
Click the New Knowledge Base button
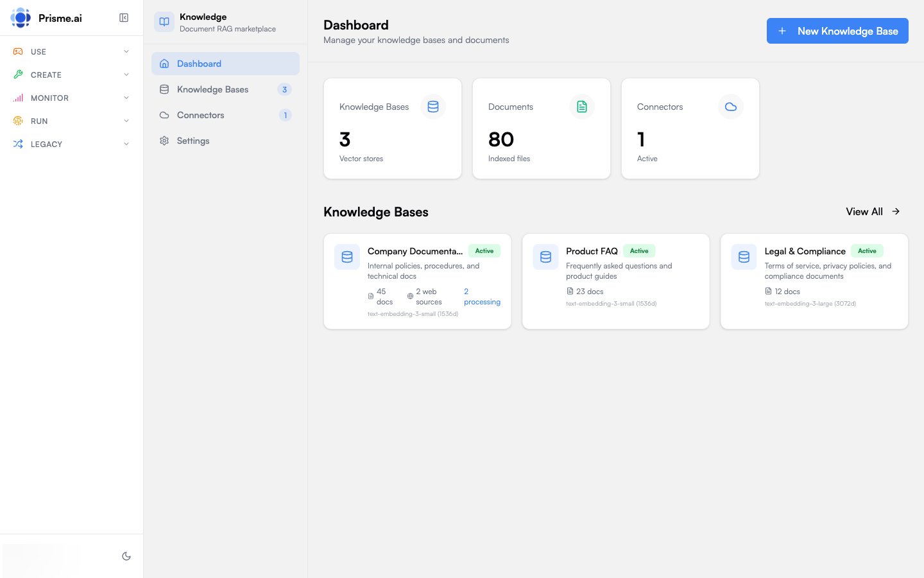(x=837, y=31)
